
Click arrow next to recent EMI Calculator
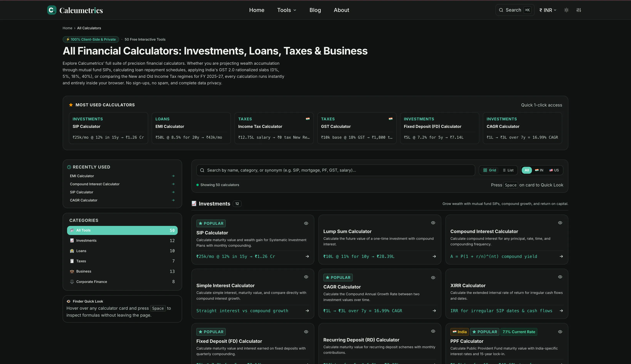click(x=173, y=176)
